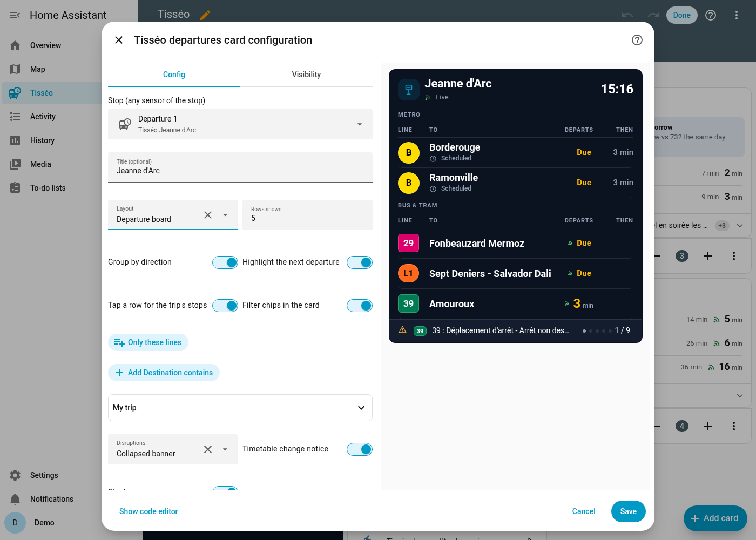The image size is (756, 540).
Task: Open To-do lists in the sidebar
Action: coord(52,188)
